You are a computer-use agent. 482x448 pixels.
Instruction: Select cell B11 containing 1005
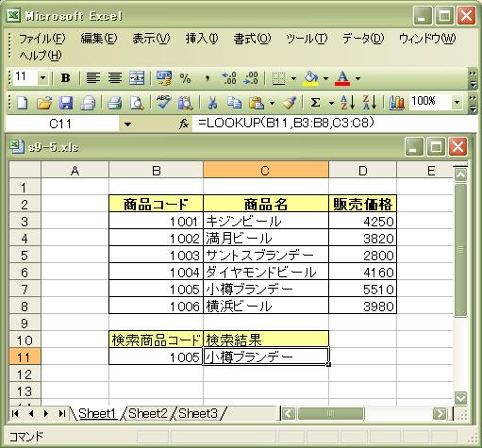pos(156,357)
